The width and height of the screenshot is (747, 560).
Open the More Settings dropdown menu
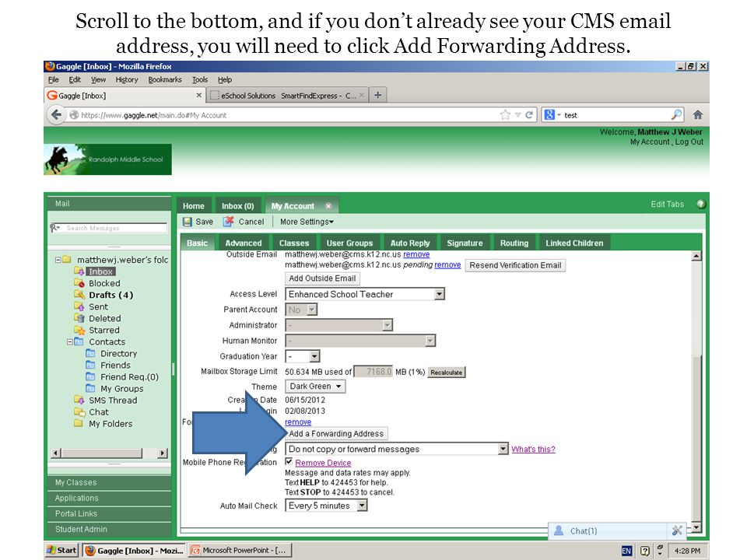tap(307, 222)
